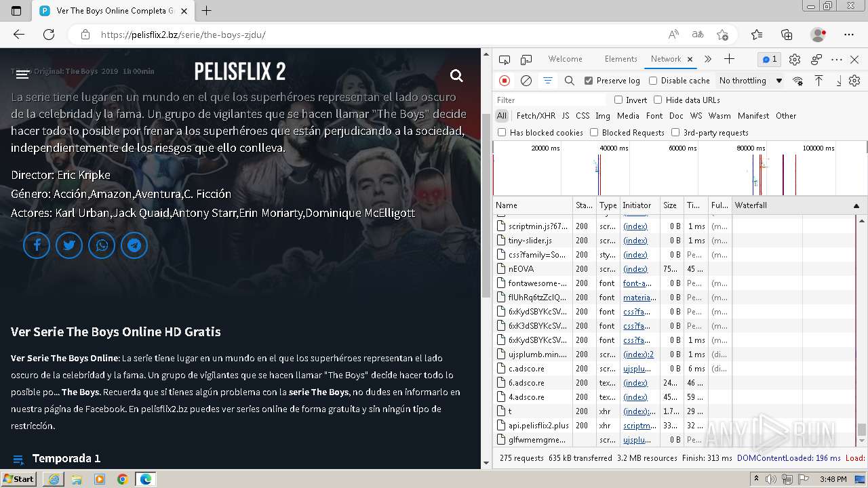Import a HAR file

818,81
